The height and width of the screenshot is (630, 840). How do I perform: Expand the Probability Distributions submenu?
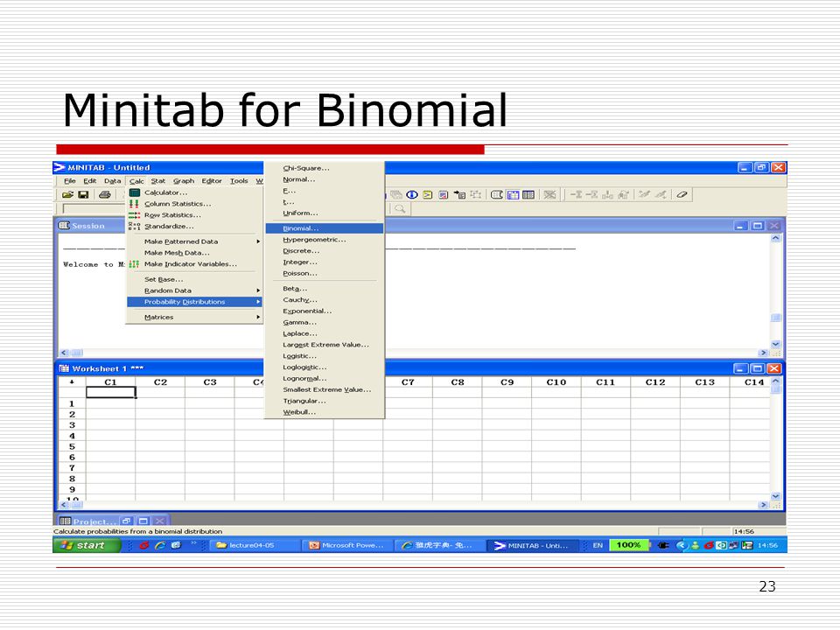[195, 302]
